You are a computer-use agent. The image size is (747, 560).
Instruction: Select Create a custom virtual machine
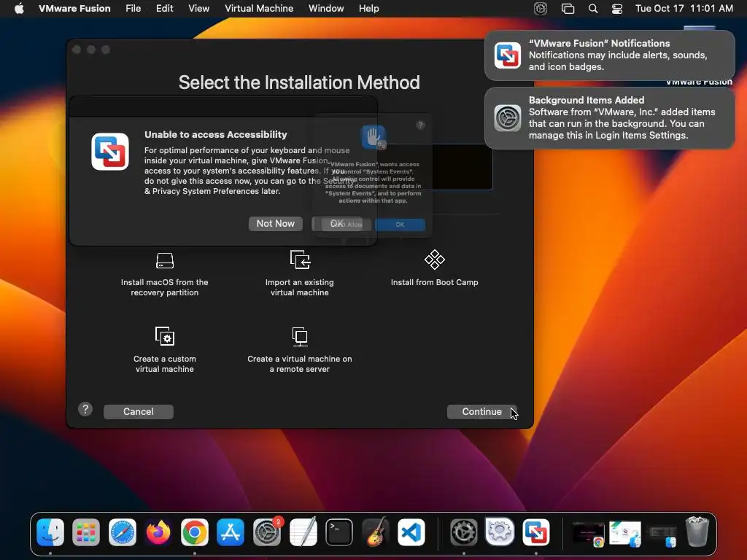(164, 350)
